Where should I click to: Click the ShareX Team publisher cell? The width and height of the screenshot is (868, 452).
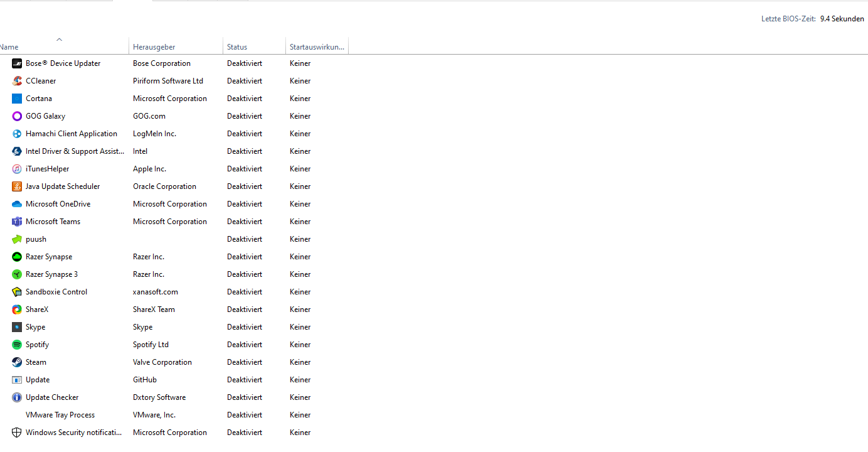tap(154, 309)
